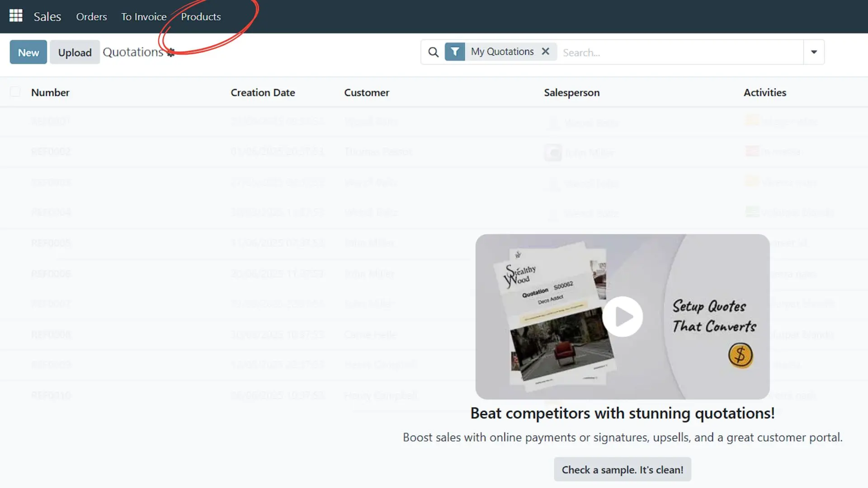Click Check a sample. It's clean! button
This screenshot has height=488, width=868.
coord(623,469)
